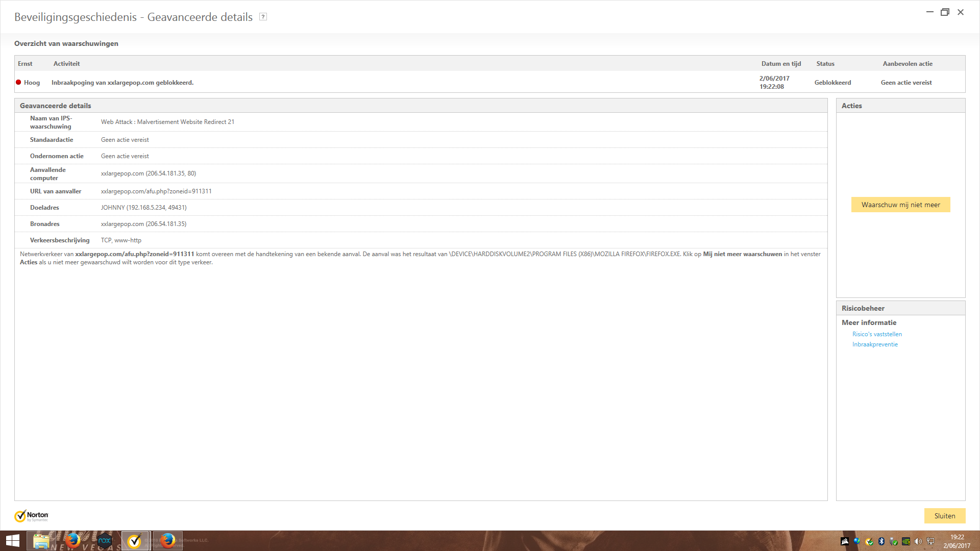Select the 'Inbraakpoging van xxlargepop.com geblokkeerd' row
Image resolution: width=980 pixels, height=551 pixels.
(489, 82)
